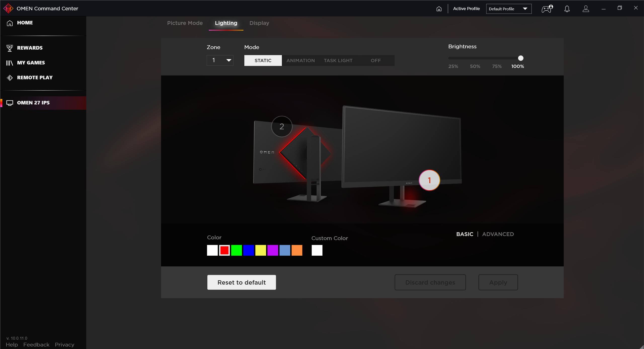Screen dimensions: 644x349
Task: Set lighting mode to Task Light
Action: [338, 60]
